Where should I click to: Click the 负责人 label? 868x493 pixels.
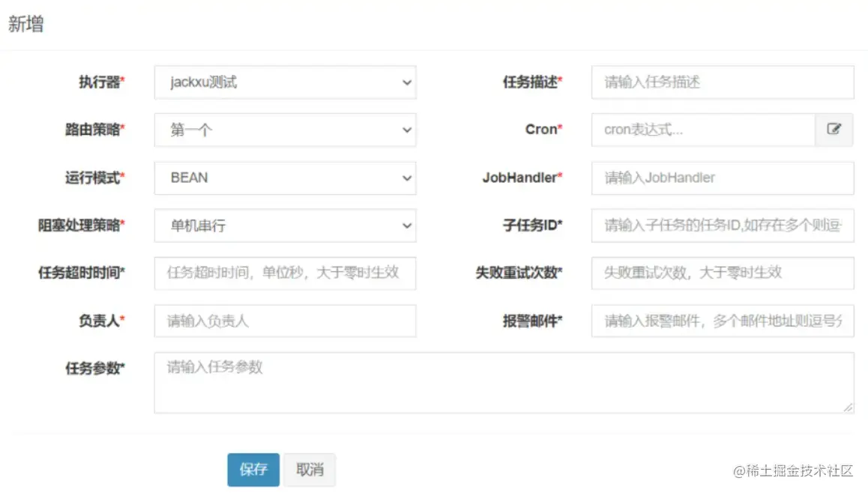[x=101, y=321]
